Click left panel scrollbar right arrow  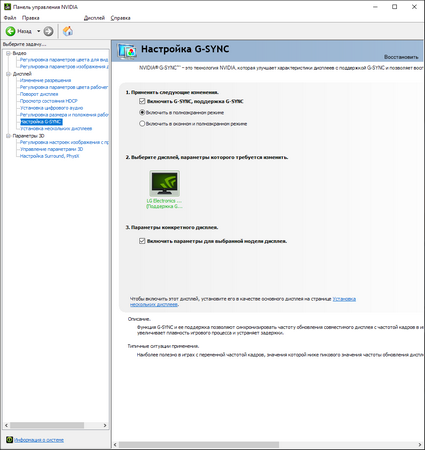click(x=105, y=425)
